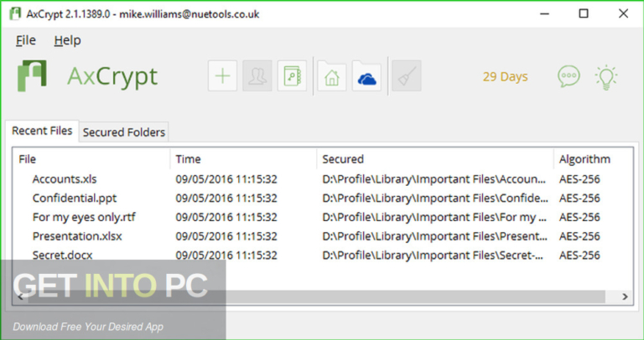Minimize the AxCrypt window

tap(544, 13)
